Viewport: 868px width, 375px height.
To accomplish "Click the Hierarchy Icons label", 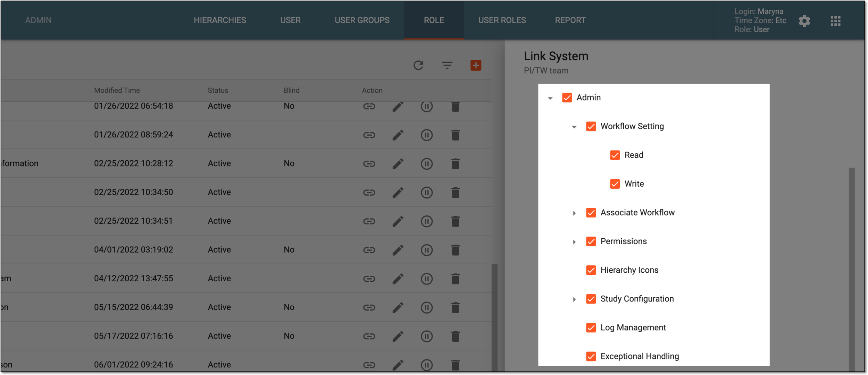I will [629, 270].
